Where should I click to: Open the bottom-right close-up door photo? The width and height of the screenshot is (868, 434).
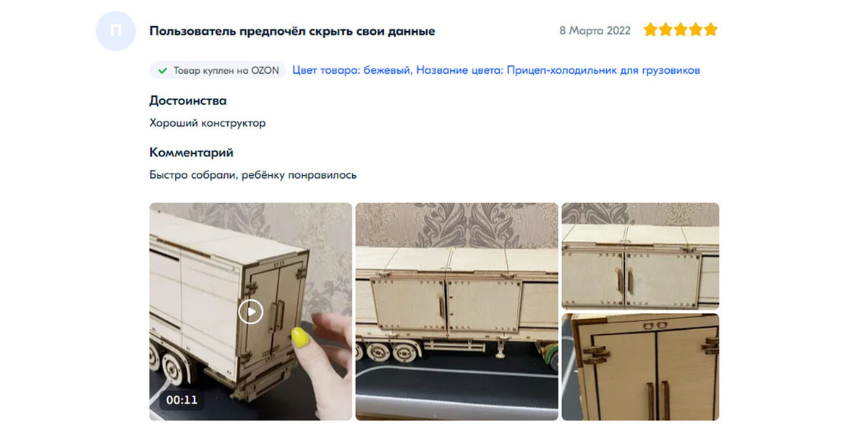point(640,367)
